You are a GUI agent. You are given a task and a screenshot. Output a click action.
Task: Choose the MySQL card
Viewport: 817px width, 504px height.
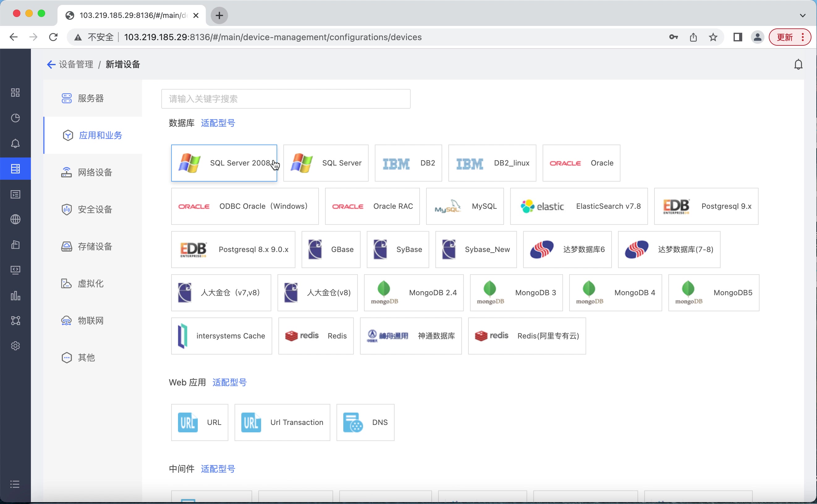(x=465, y=206)
